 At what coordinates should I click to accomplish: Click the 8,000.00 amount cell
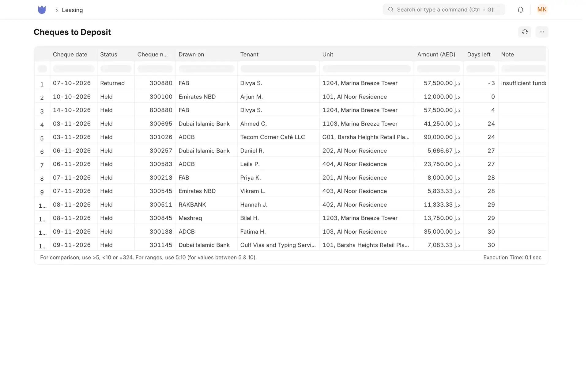click(439, 178)
